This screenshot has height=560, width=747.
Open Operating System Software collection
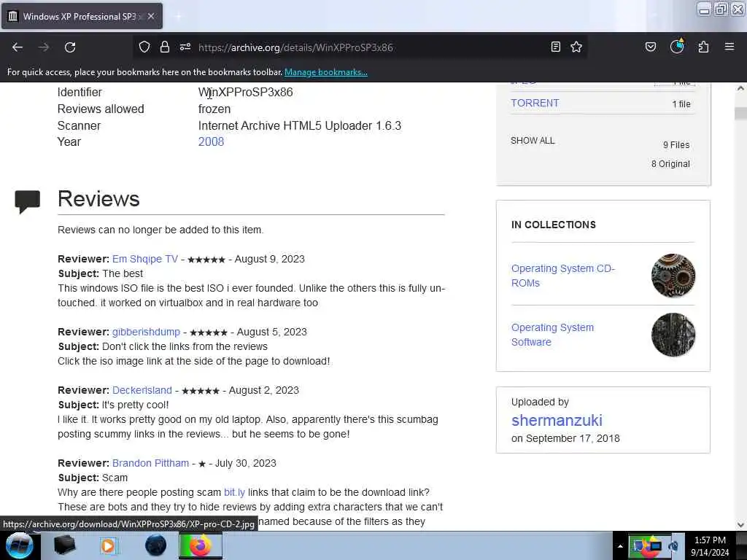pos(553,335)
